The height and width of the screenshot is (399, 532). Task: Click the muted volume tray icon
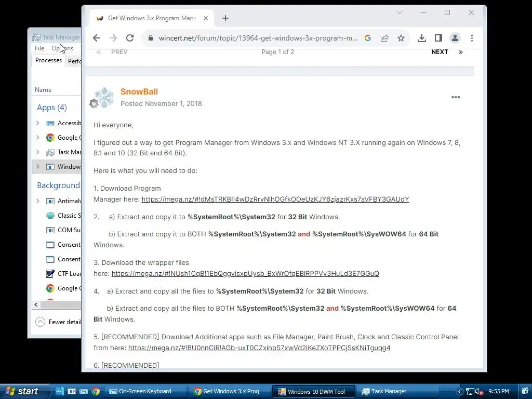(x=479, y=392)
